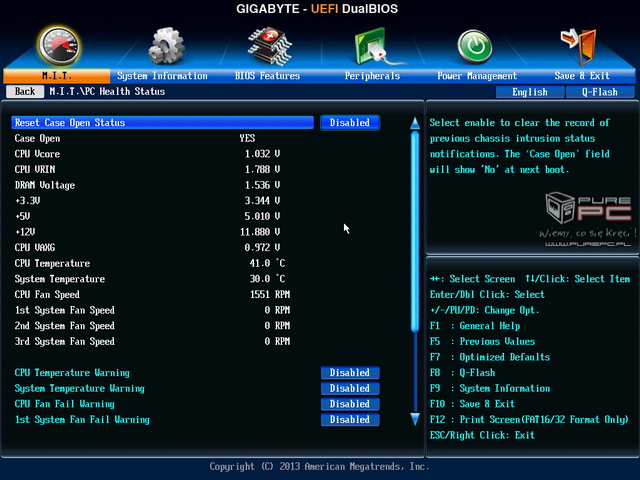Click the Save & Exit door icon

pyautogui.click(x=580, y=47)
